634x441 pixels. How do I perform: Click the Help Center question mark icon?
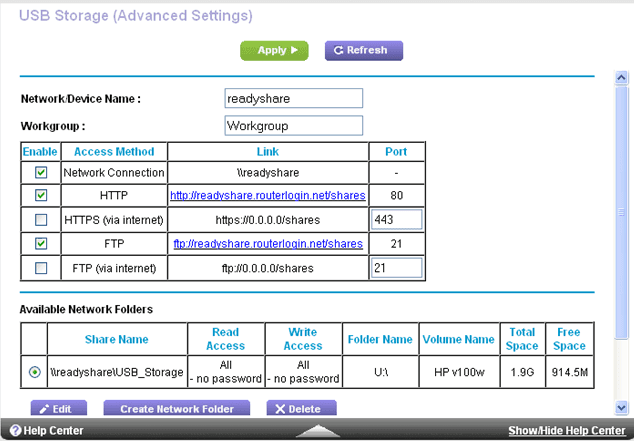(11, 431)
